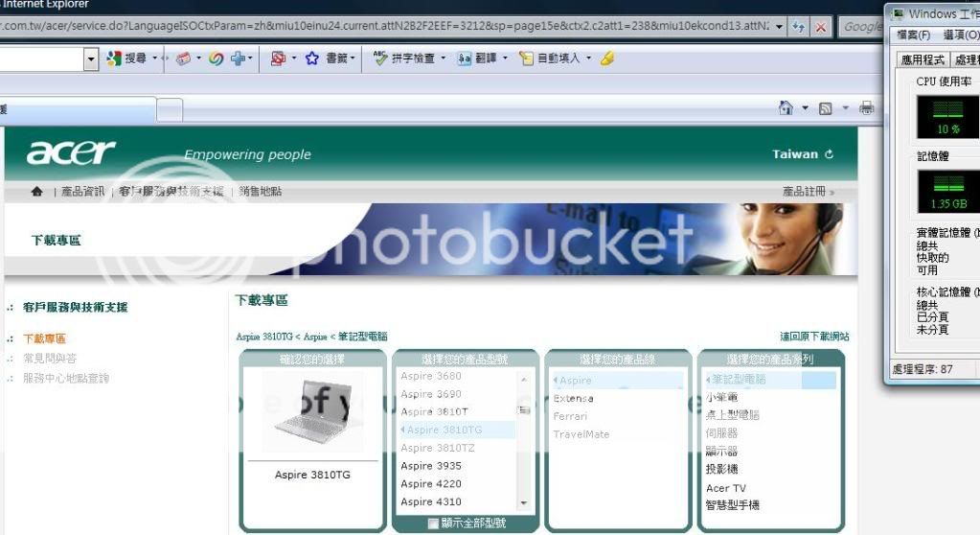Click the RSS feeds icon
The image size is (980, 535).
click(x=825, y=108)
